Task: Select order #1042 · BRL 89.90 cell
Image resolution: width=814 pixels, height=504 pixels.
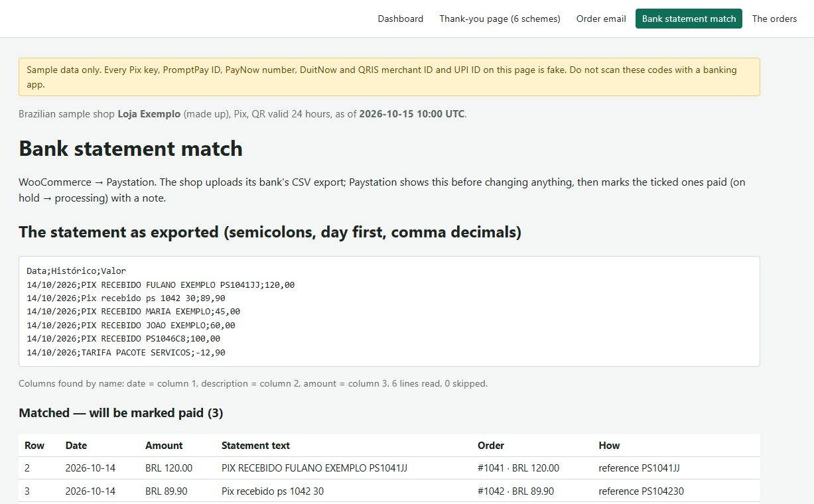Action: point(515,491)
